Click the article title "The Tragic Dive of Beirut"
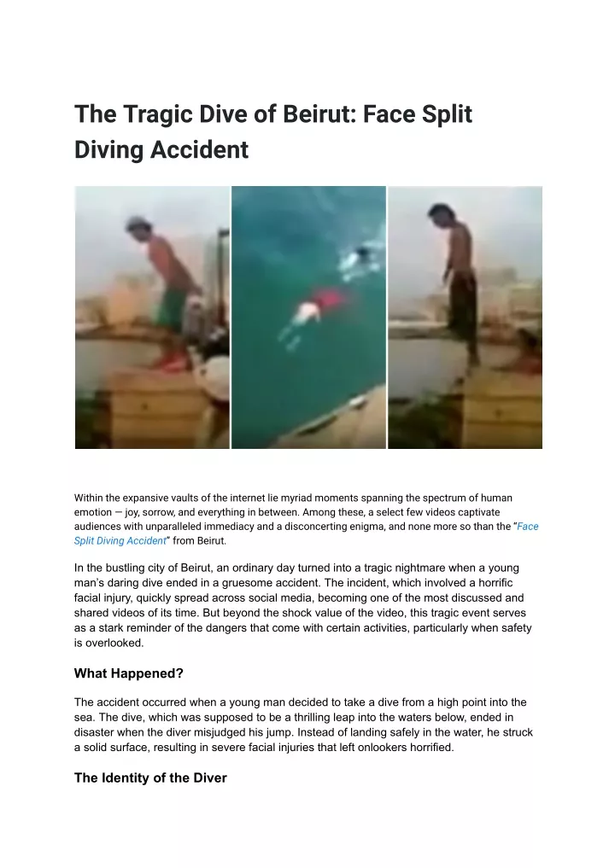The width and height of the screenshot is (615, 868). click(217, 114)
